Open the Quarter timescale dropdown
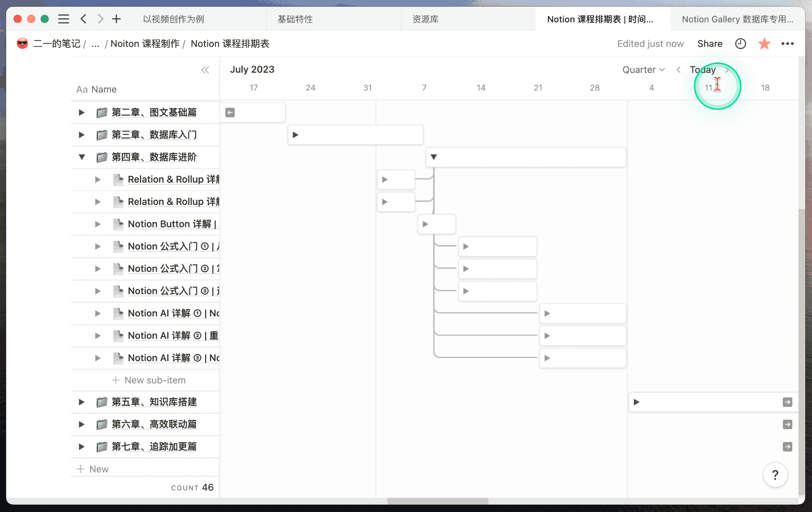This screenshot has width=812, height=512. (x=644, y=70)
